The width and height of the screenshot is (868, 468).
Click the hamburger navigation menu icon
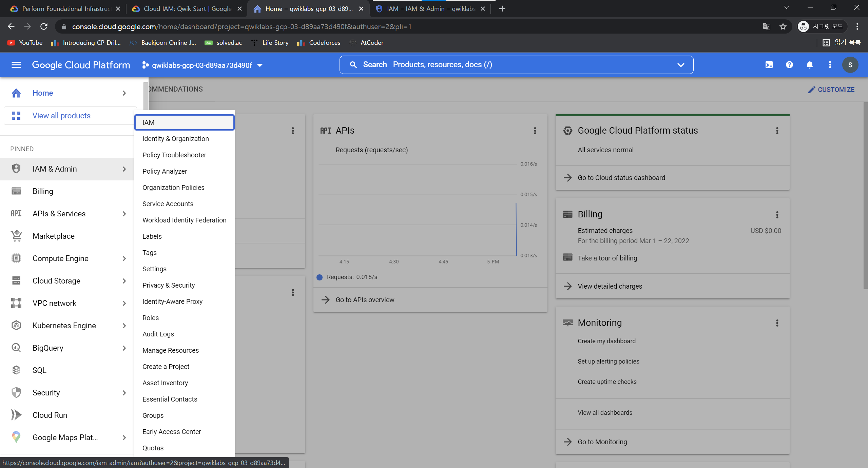16,65
